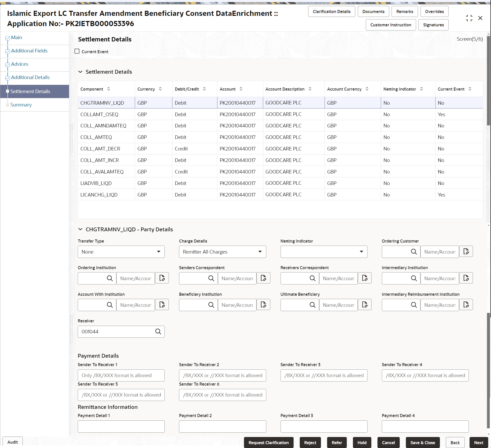Click the Senders Correspondent search icon
Viewport: 491px width, 448px height.
tap(211, 278)
